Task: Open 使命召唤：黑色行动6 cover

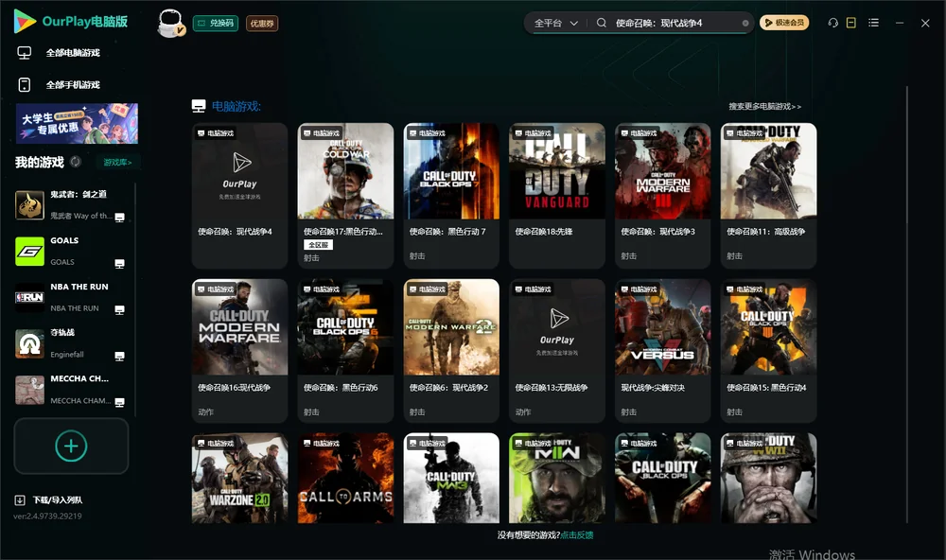Action: (345, 327)
